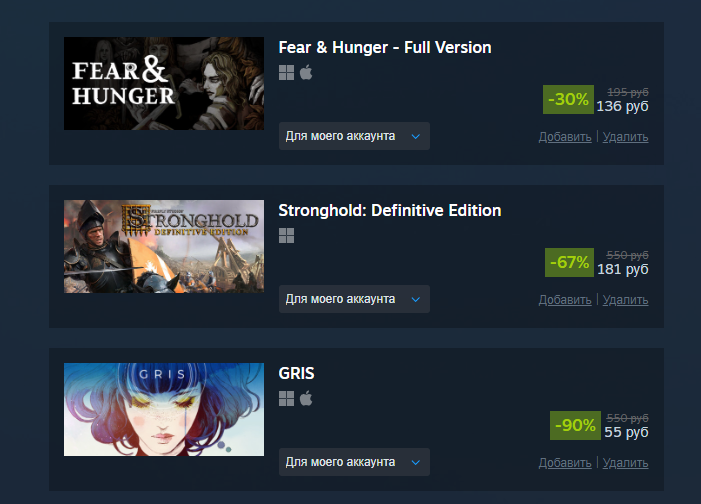Click the -90% discount badge for GRIS
Viewport: 701px width, 504px height.
(575, 425)
